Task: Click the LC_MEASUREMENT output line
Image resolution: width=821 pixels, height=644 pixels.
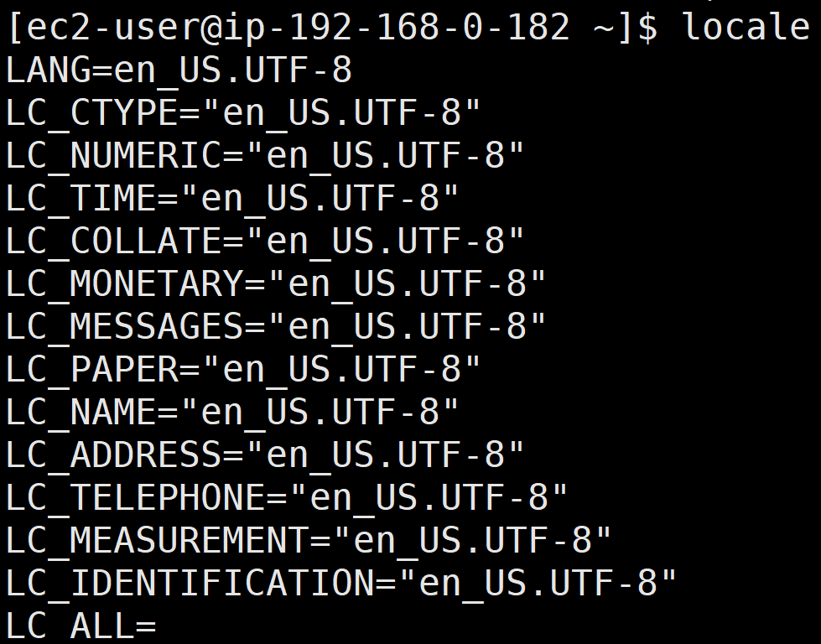Action: pyautogui.click(x=309, y=541)
